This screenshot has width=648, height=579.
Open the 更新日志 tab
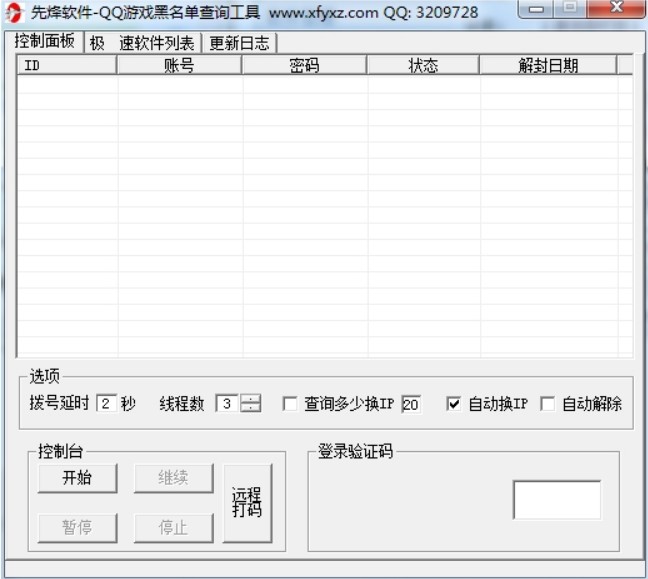point(239,43)
